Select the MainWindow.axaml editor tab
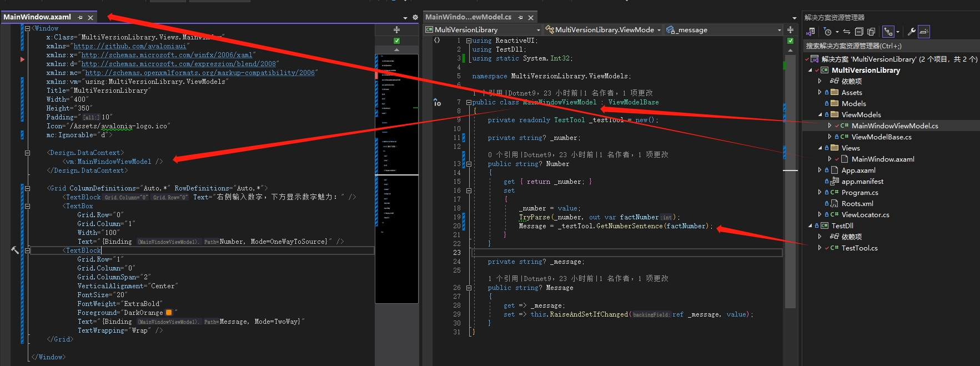The height and width of the screenshot is (366, 980). tap(37, 17)
